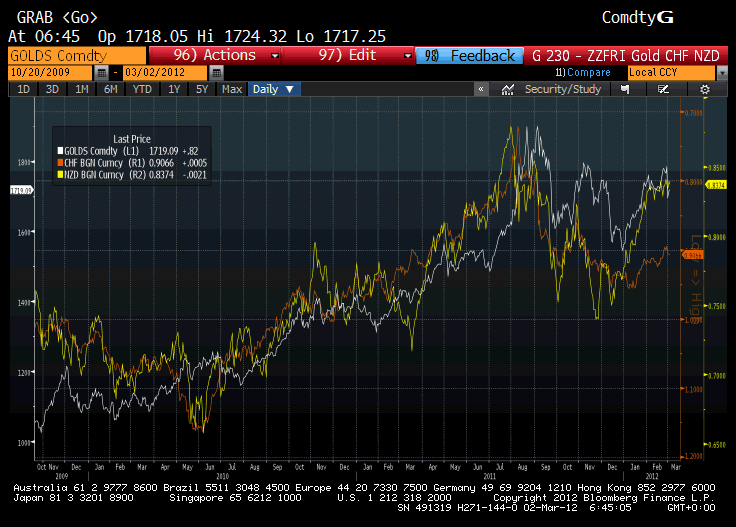Viewport: 736px width, 527px height.
Task: Click the Lo 1717.25 low price text
Action: click(x=341, y=36)
